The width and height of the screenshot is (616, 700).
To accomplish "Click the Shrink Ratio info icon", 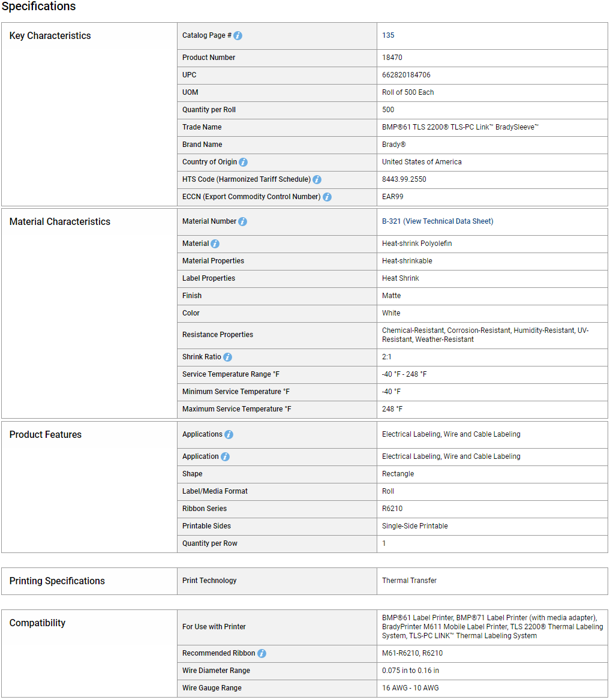I will pyautogui.click(x=228, y=357).
